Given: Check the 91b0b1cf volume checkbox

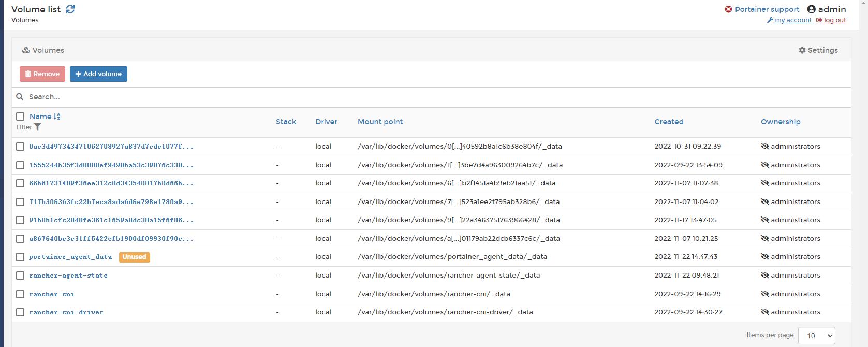Looking at the screenshot, I should click(20, 220).
